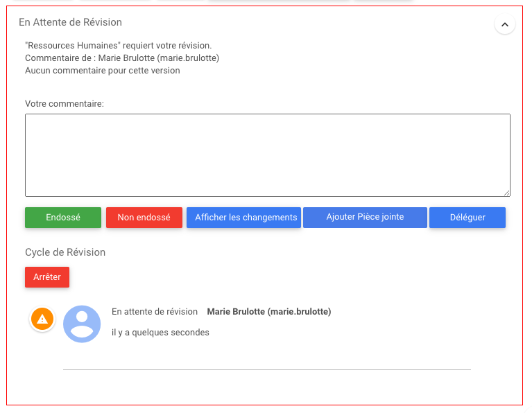The height and width of the screenshot is (413, 532).
Task: Click the 'En attente de révision' status text
Action: 155,312
